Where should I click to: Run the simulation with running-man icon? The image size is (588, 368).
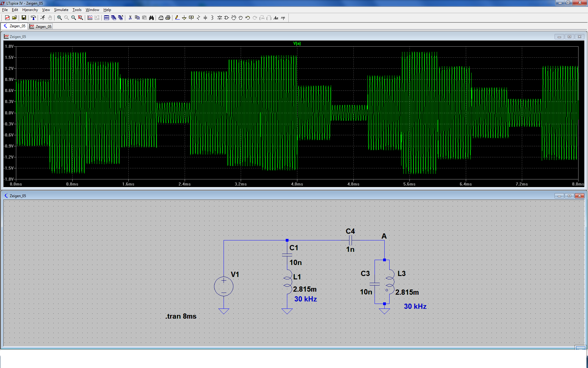coord(43,18)
